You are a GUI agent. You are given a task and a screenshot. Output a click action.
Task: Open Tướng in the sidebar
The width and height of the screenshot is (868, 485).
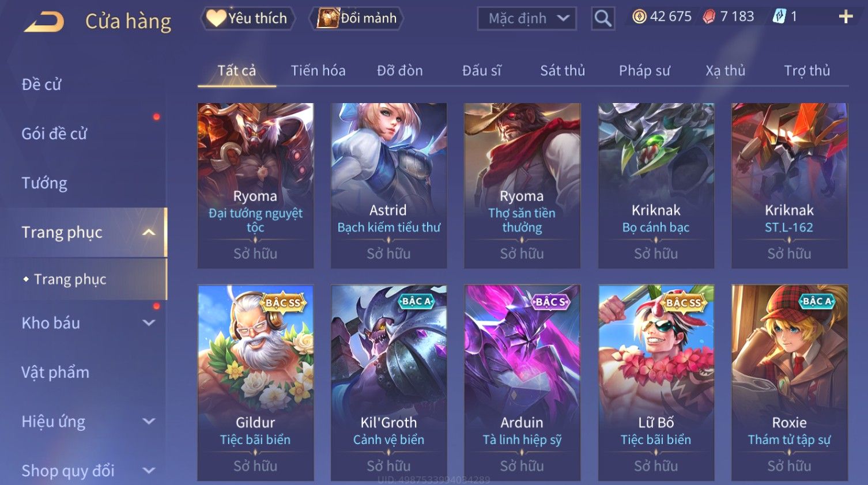44,183
